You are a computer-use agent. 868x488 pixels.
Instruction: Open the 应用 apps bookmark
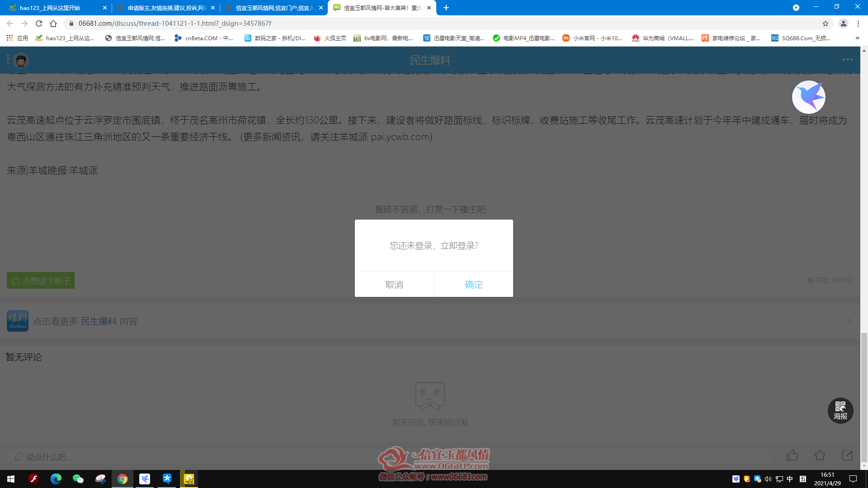[x=17, y=38]
